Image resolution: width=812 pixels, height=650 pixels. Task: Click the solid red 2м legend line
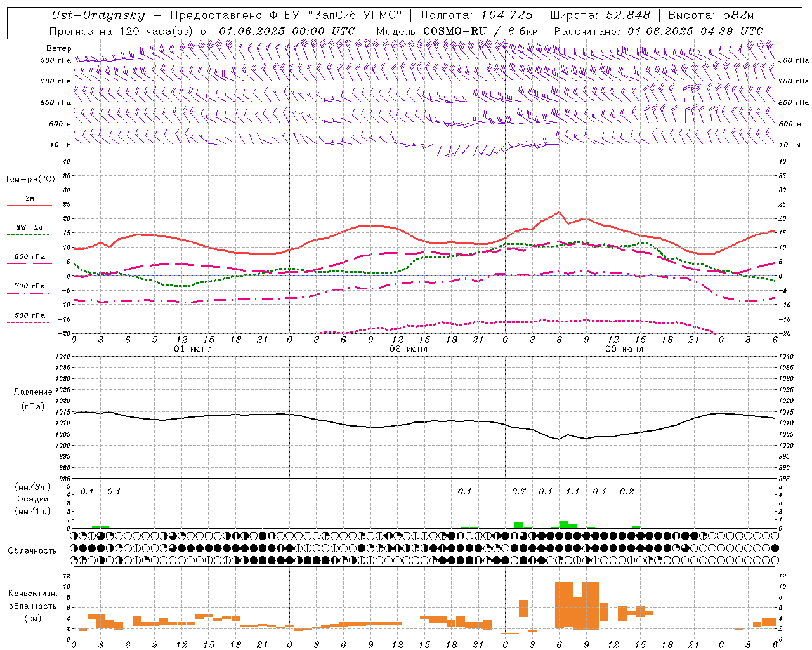[29, 205]
